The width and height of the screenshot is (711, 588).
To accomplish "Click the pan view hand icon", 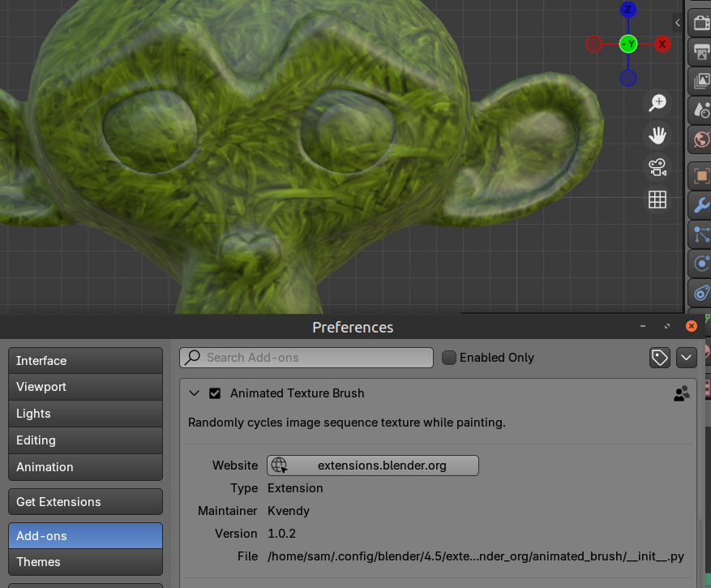I will click(x=657, y=135).
